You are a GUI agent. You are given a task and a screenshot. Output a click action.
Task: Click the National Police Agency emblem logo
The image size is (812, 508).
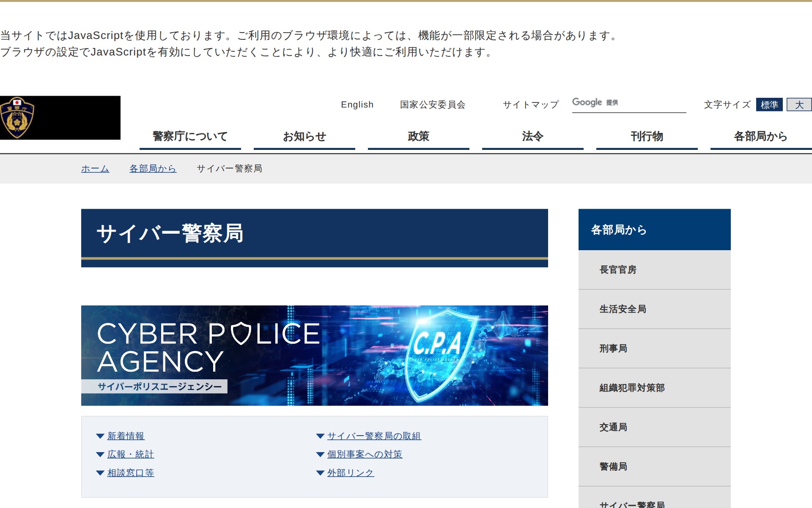(18, 118)
